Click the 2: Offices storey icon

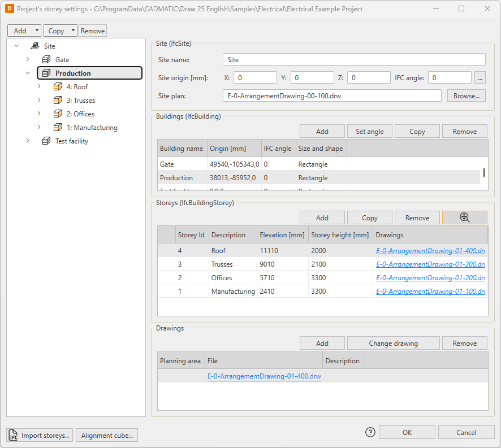(x=58, y=114)
